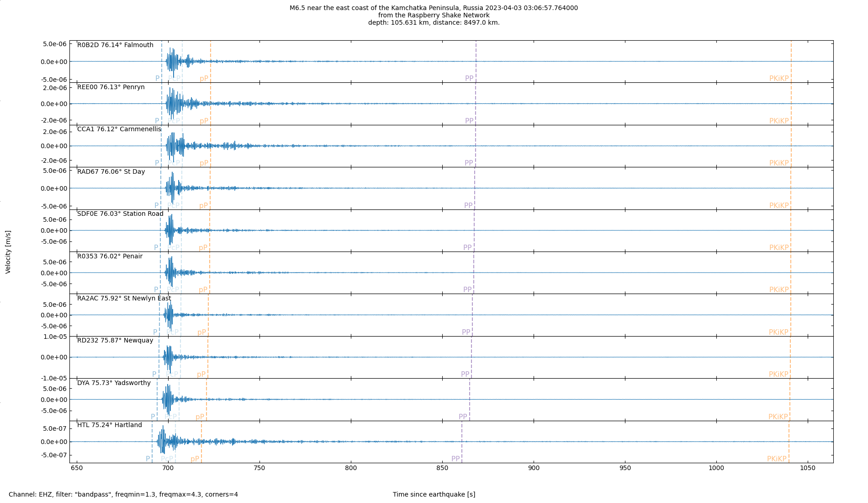Click the PKiKP phase label in Carnmenellis row
The height and width of the screenshot is (503, 868).
(x=779, y=163)
